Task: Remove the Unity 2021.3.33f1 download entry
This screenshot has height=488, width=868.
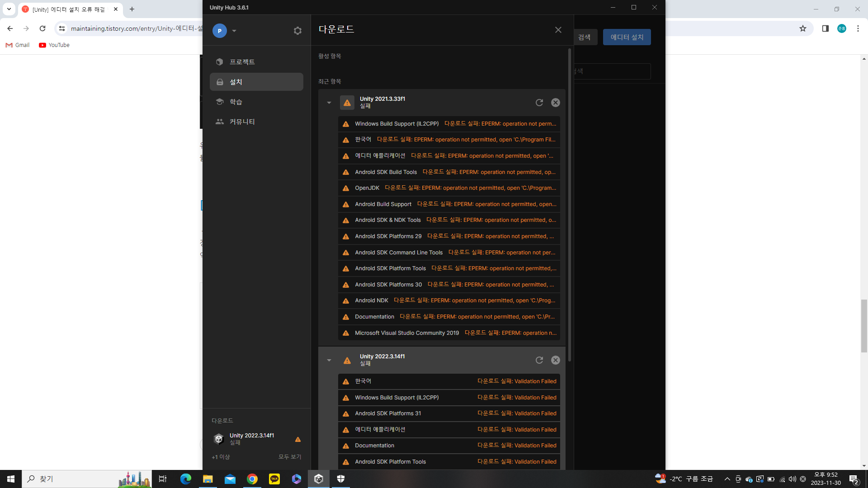Action: [x=556, y=103]
